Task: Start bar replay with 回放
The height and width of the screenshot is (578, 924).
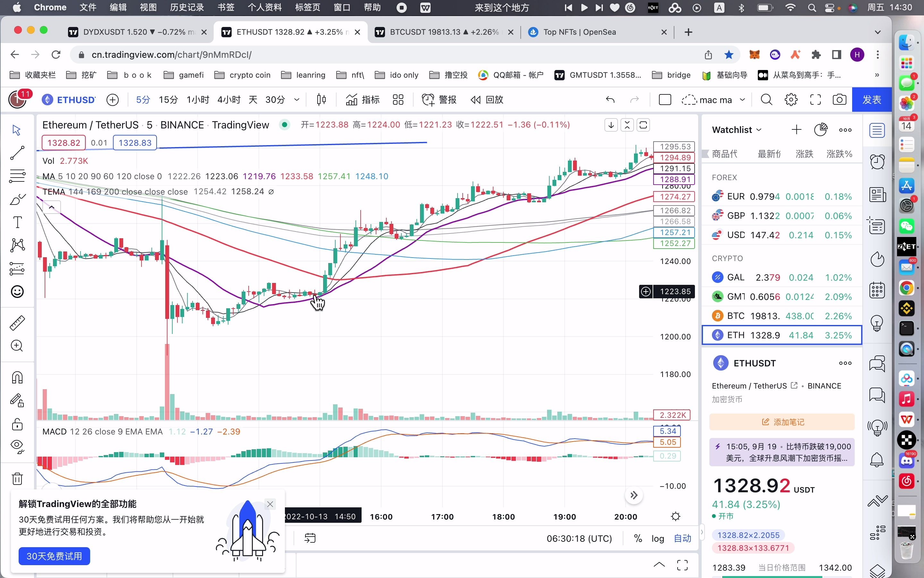Action: pos(487,100)
